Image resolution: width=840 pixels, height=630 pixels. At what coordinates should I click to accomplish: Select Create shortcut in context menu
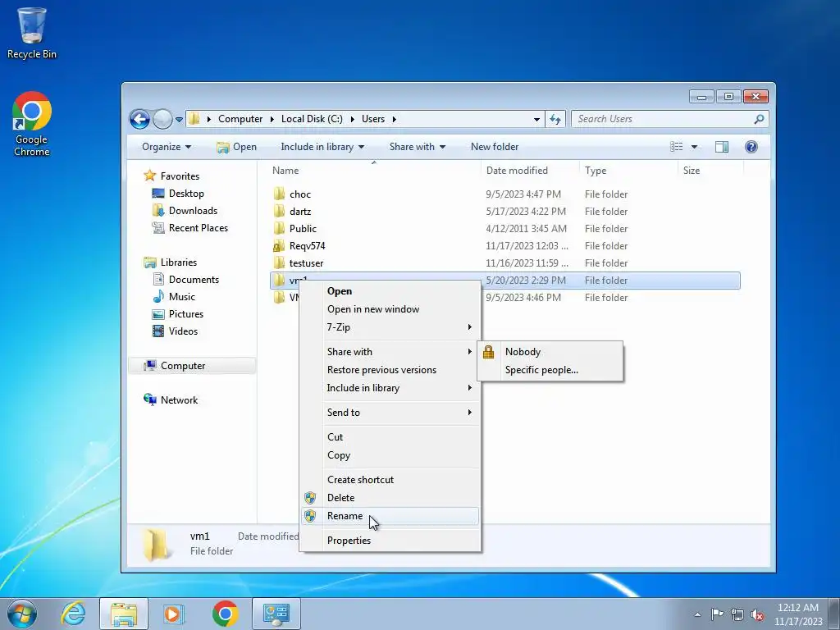(x=390, y=479)
